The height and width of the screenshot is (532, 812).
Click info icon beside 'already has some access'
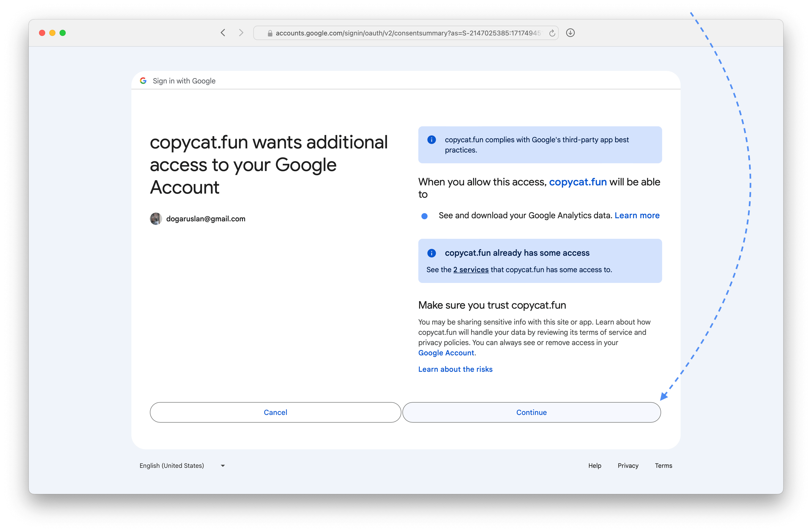coord(431,253)
